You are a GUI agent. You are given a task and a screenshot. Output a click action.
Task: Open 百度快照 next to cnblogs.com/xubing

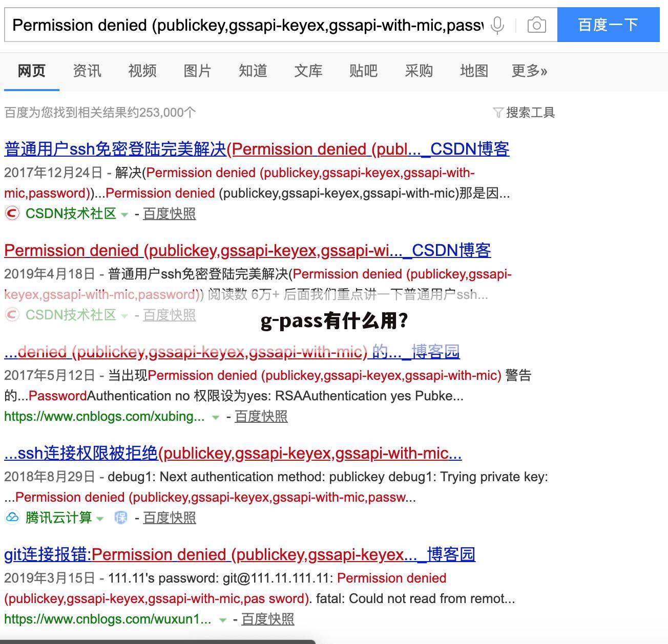(261, 416)
